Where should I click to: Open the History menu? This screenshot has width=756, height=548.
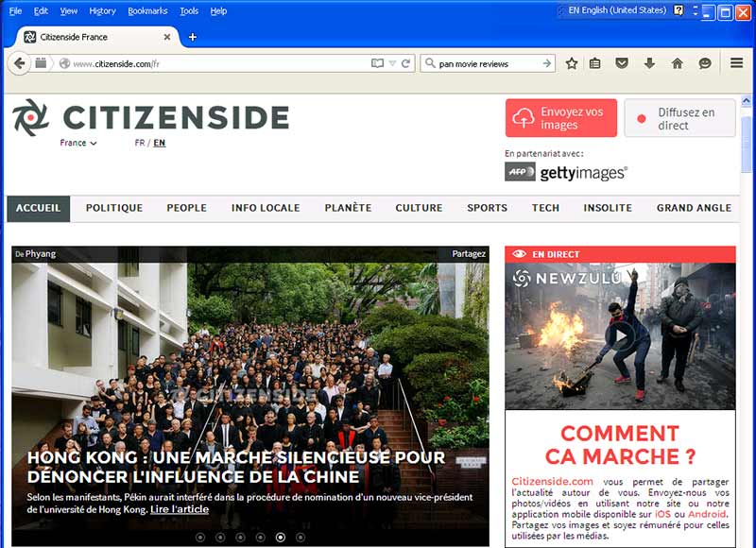pyautogui.click(x=102, y=10)
